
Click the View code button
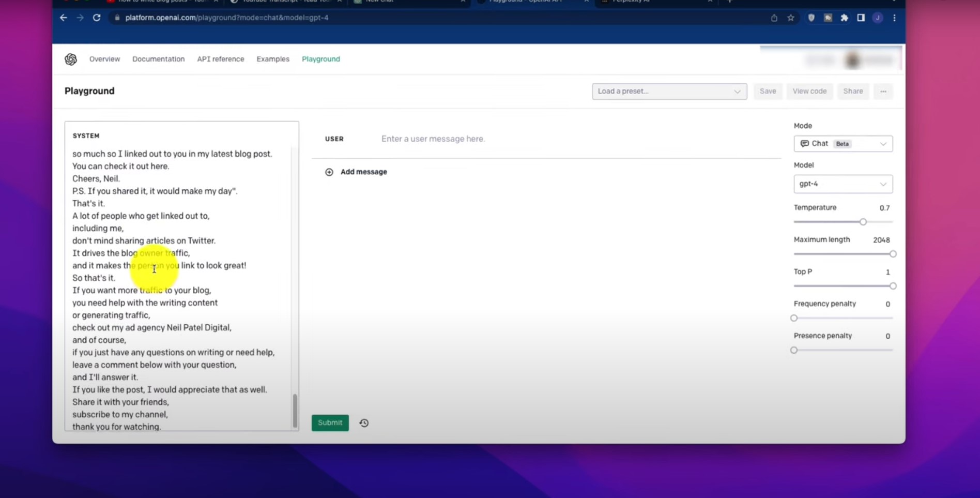tap(809, 92)
